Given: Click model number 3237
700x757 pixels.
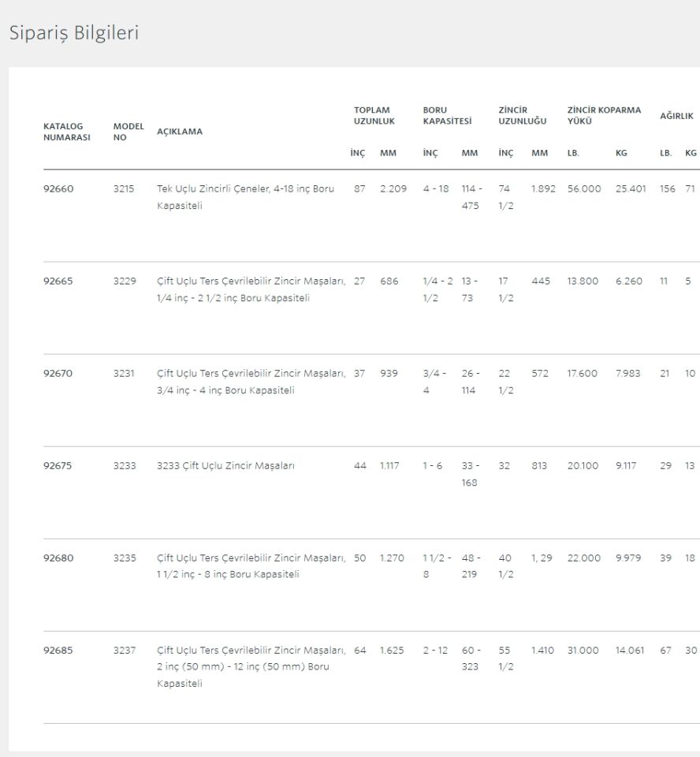Looking at the screenshot, I should tap(125, 651).
